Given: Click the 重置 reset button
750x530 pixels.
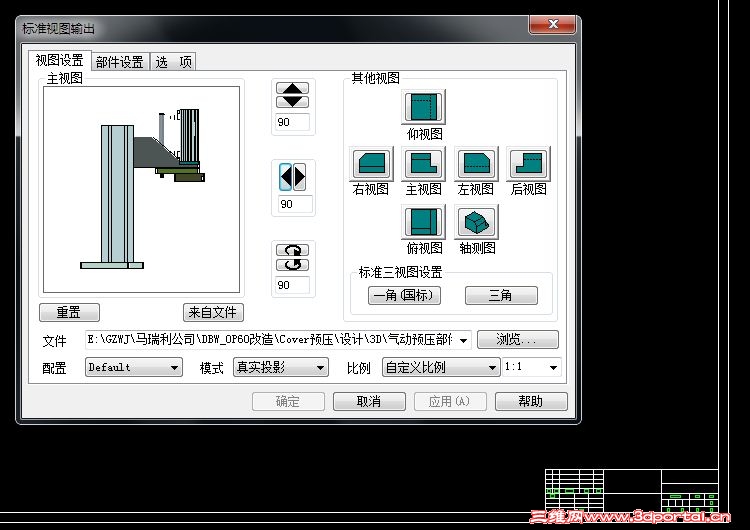Looking at the screenshot, I should tap(69, 312).
